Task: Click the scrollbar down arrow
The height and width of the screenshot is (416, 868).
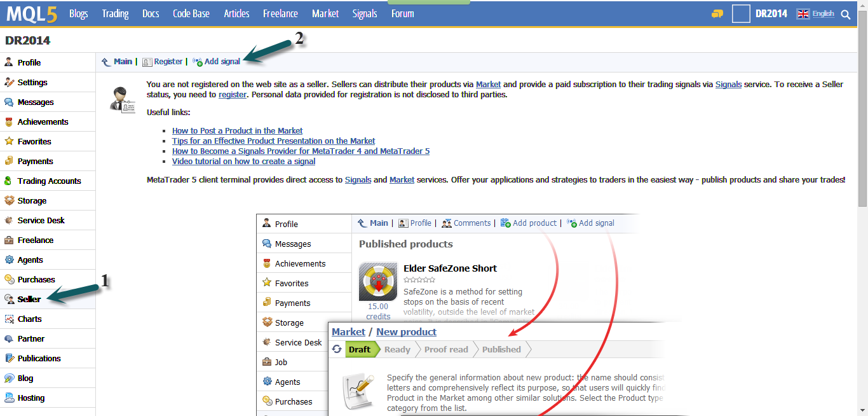Action: tap(862, 411)
